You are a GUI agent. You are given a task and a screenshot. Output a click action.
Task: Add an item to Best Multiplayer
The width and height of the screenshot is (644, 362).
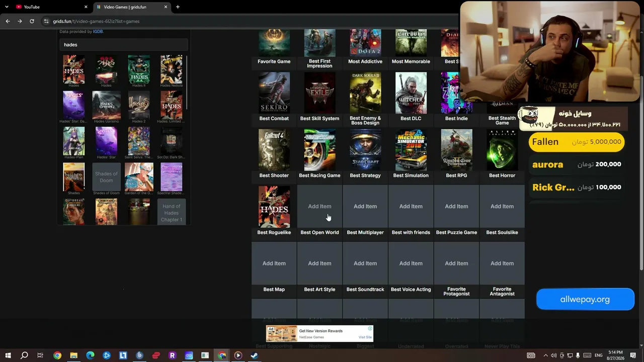click(365, 206)
